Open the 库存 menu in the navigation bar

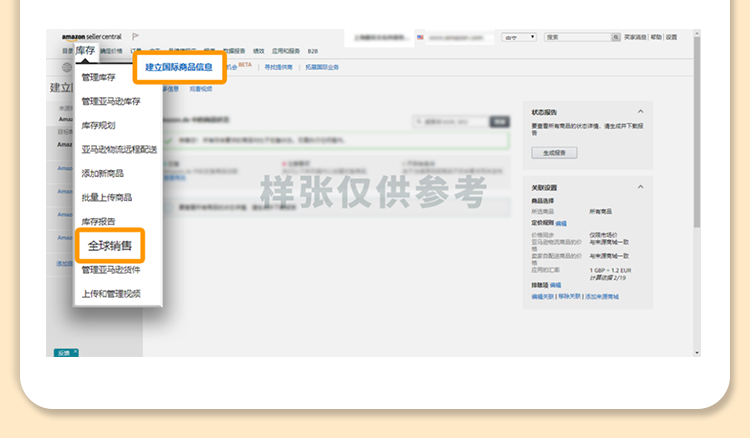coord(85,50)
